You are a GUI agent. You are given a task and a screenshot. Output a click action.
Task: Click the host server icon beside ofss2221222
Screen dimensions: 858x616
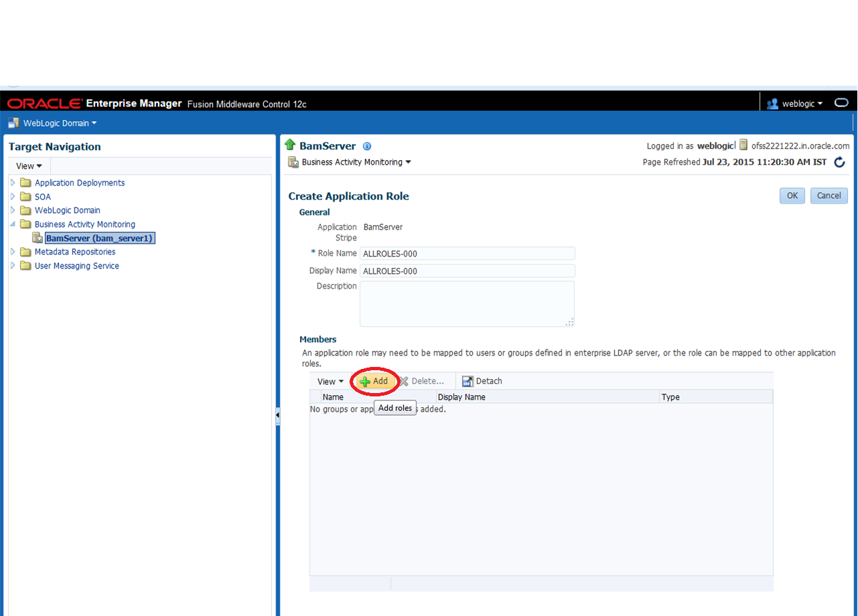[743, 145]
